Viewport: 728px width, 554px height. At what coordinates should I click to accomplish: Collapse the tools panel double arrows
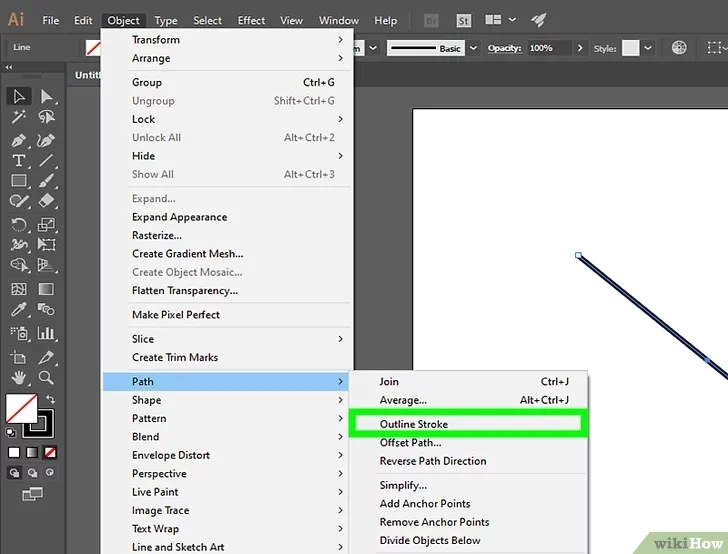click(9, 67)
